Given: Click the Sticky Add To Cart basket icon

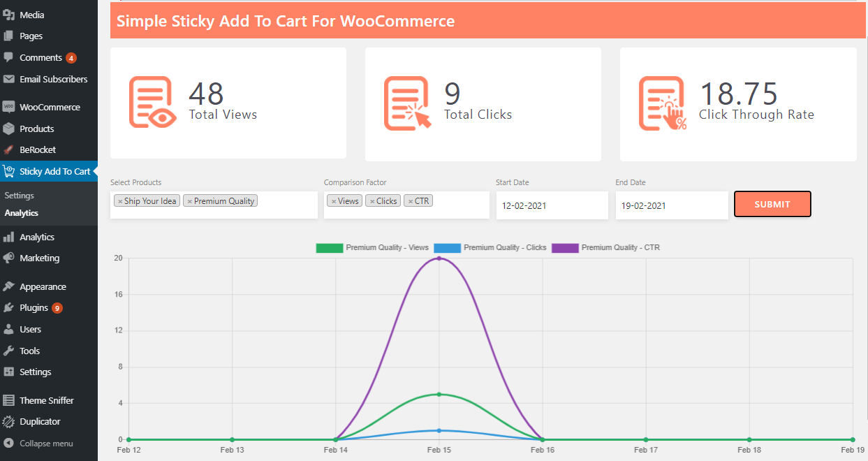Looking at the screenshot, I should 8,171.
